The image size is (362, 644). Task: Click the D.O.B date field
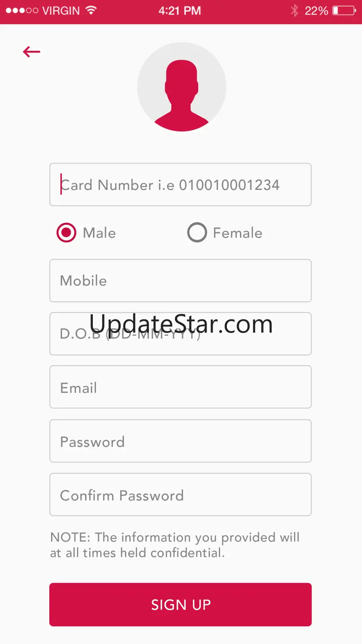pos(181,334)
